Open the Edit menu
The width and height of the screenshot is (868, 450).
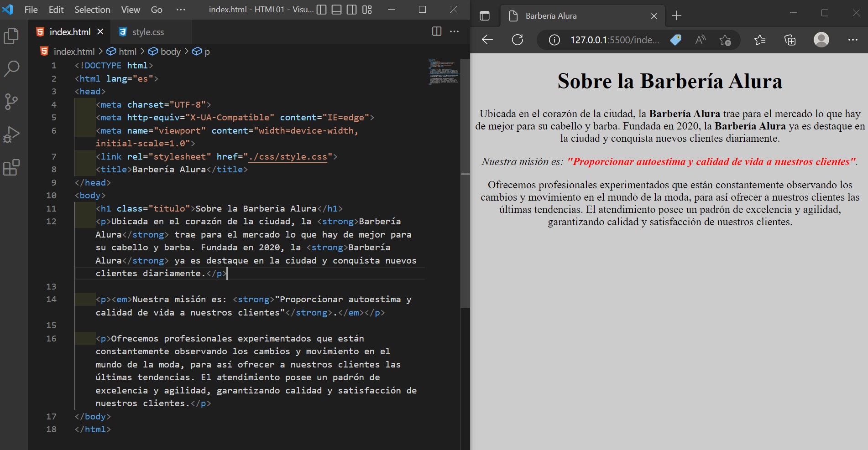[56, 10]
